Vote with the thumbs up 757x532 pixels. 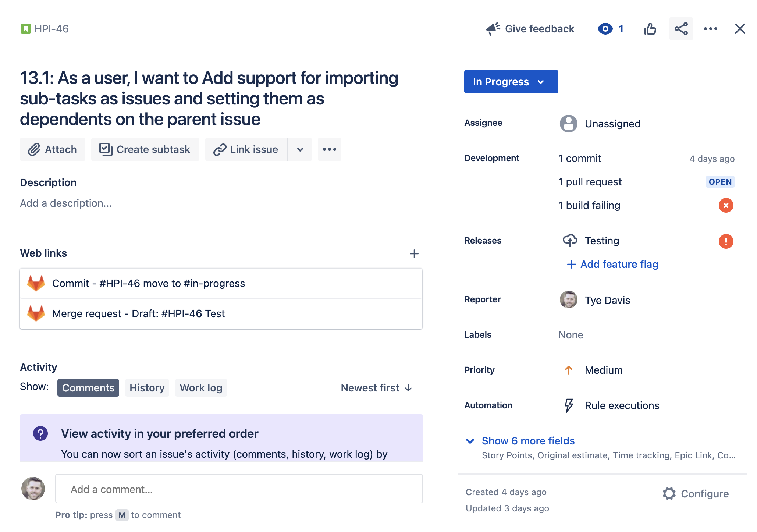pyautogui.click(x=650, y=28)
